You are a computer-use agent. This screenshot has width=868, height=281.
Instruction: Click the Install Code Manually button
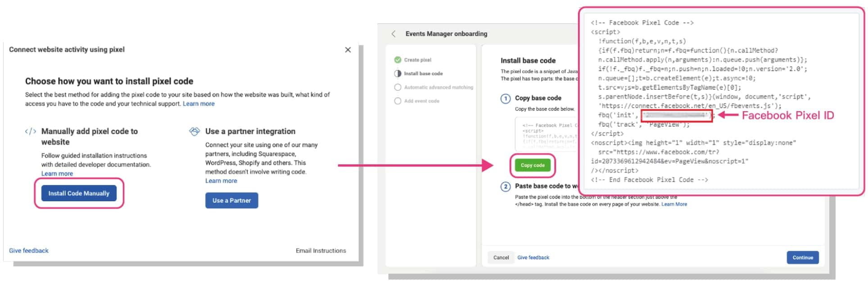pyautogui.click(x=79, y=193)
